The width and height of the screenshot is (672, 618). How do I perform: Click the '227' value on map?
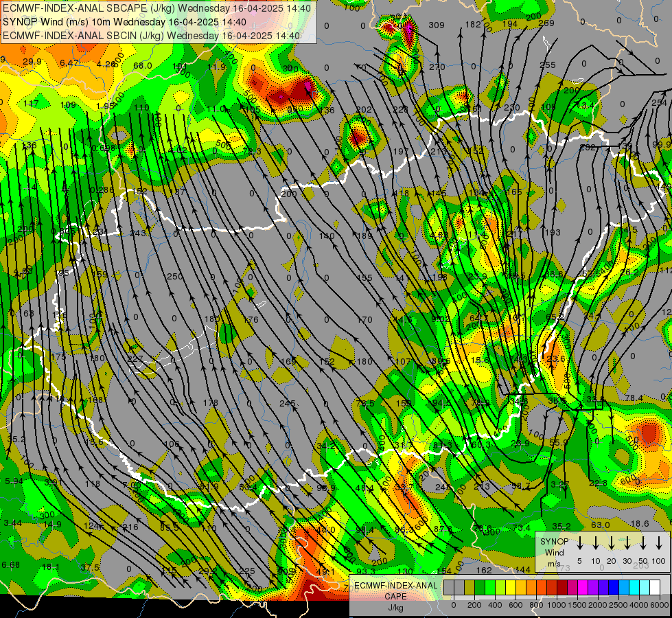click(135, 358)
